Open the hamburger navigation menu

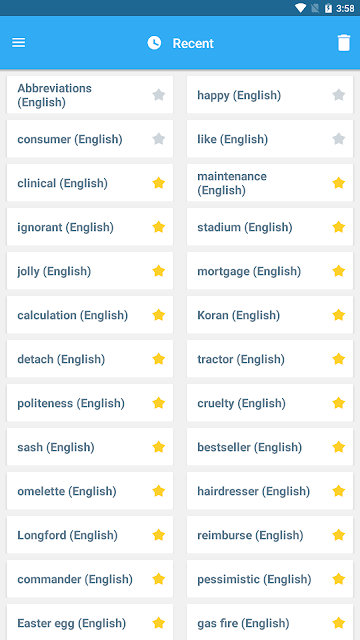click(18, 42)
